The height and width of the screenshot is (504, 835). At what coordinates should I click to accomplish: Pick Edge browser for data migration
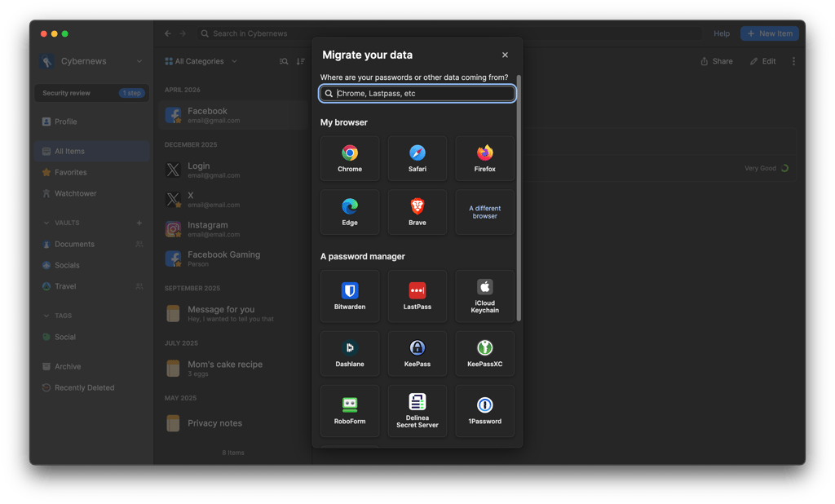tap(349, 212)
